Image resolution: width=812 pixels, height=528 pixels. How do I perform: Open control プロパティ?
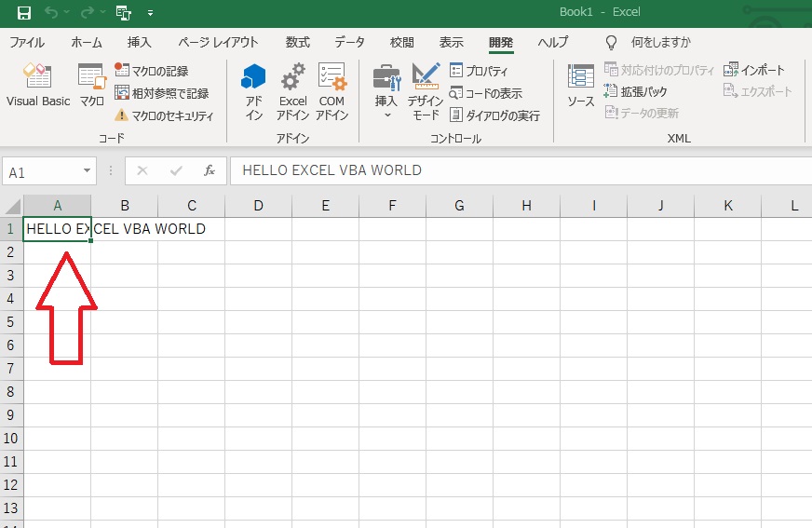[x=479, y=71]
